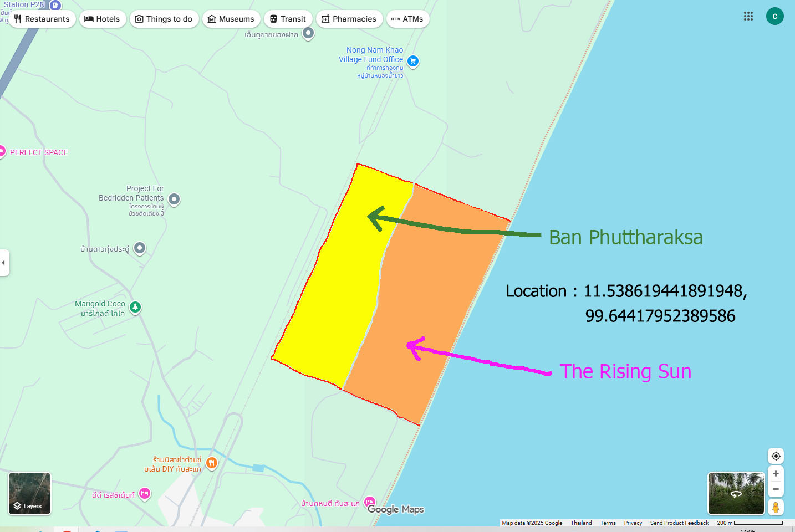Zoom in with the plus button
Viewport: 795px width, 532px height.
776,474
